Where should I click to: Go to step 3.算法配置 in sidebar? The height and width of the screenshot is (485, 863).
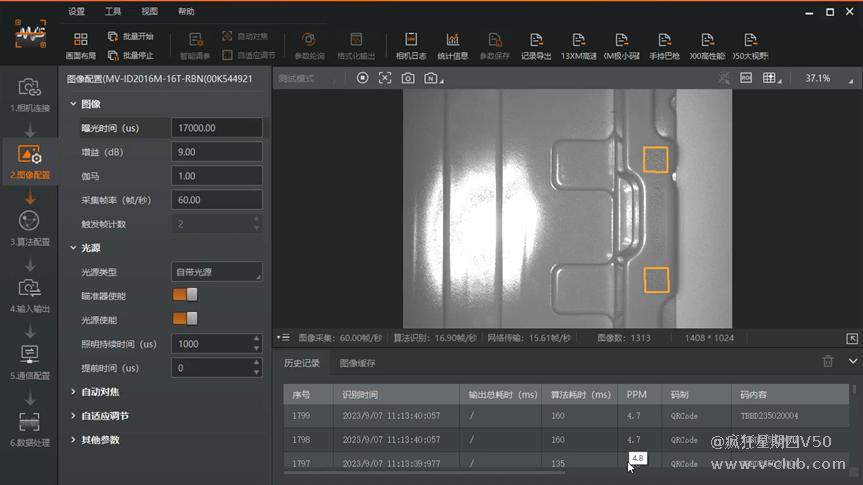pyautogui.click(x=30, y=228)
